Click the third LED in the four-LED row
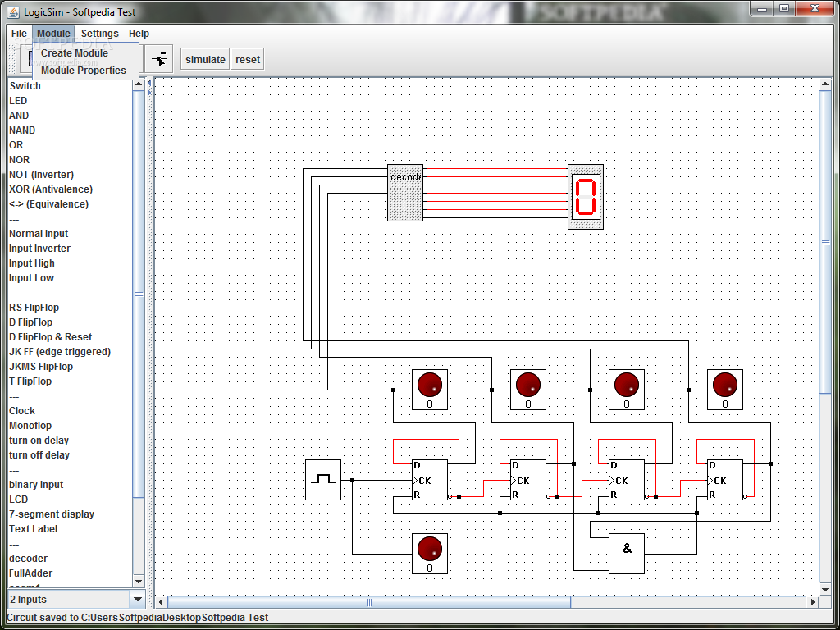 coord(627,390)
